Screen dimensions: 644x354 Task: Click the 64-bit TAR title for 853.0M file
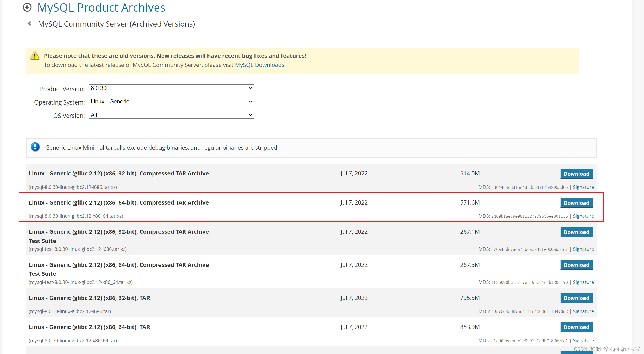pyautogui.click(x=89, y=327)
